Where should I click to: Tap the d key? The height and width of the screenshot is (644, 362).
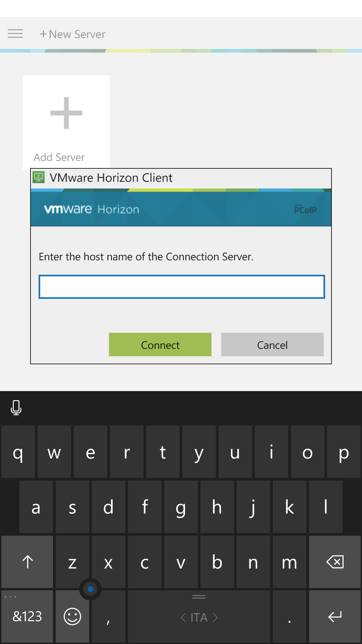pyautogui.click(x=109, y=507)
